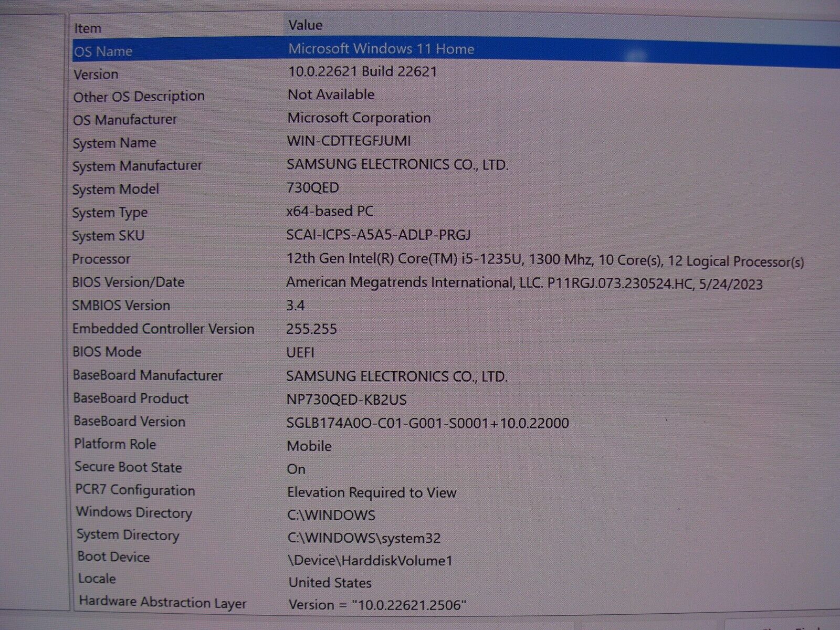This screenshot has height=630, width=840.
Task: Click the SGLB174A0O-C01-G001 baseboard version value
Action: (427, 423)
